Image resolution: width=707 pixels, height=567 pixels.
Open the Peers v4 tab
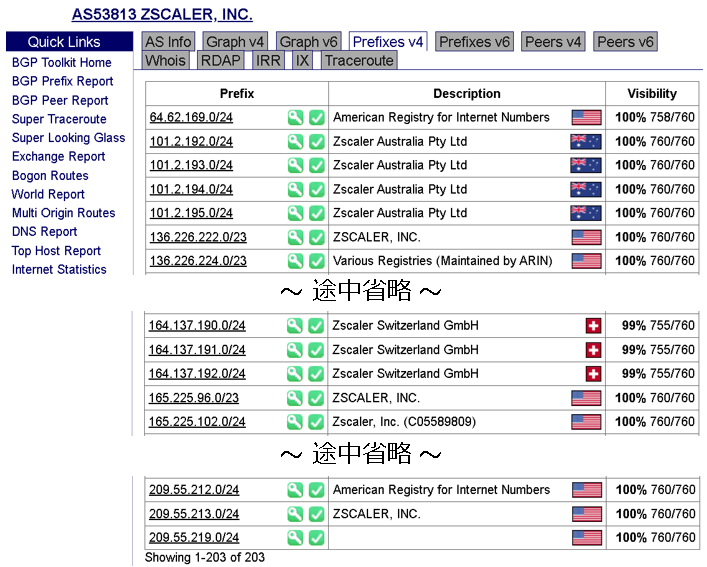[553, 42]
